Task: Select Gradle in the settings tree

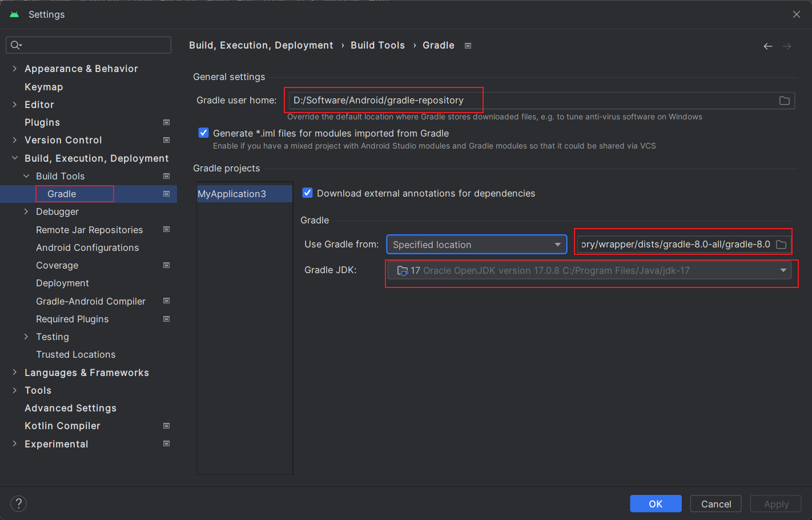Action: 62,194
